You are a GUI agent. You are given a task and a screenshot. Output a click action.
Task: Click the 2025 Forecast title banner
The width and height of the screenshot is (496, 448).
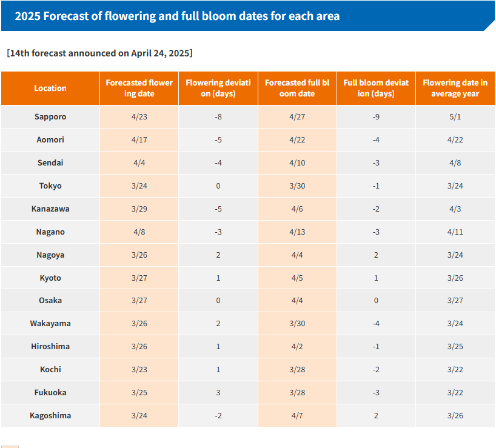coord(177,16)
